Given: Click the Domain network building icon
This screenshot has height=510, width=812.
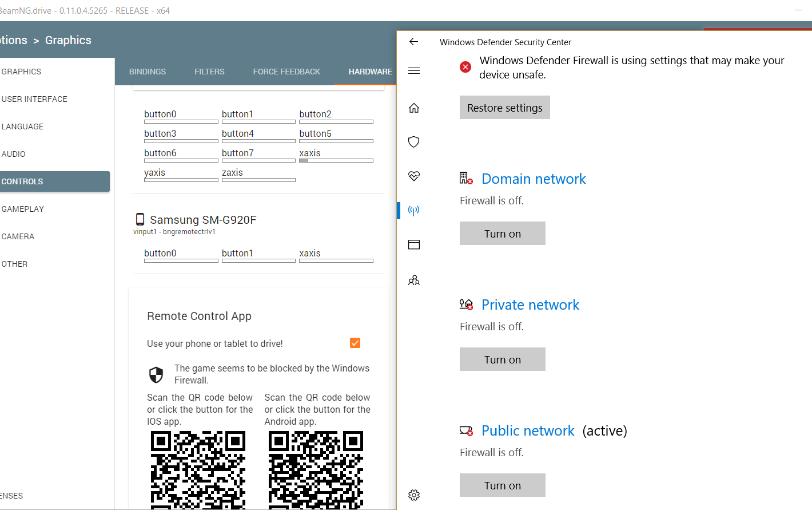Looking at the screenshot, I should click(x=466, y=179).
